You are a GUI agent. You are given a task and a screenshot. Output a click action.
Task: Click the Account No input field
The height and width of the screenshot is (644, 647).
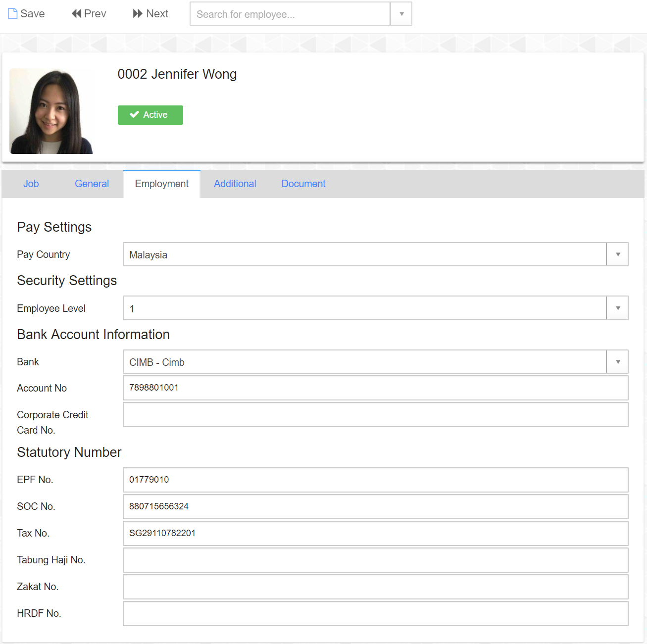point(375,388)
